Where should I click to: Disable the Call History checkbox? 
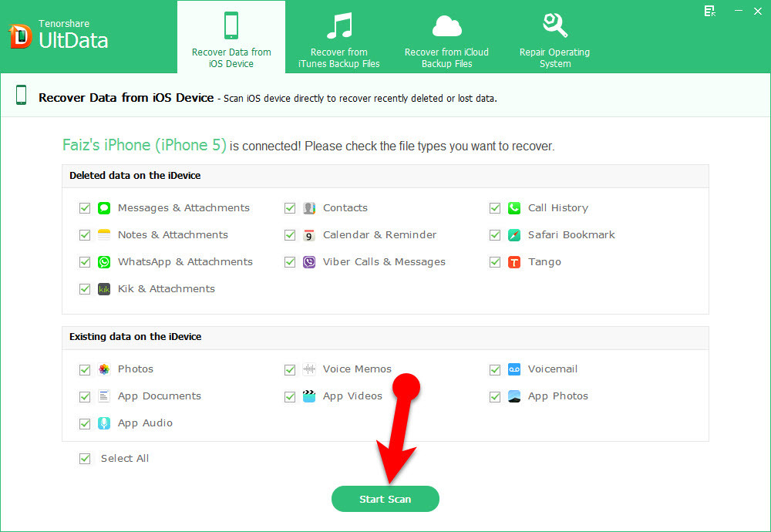pyautogui.click(x=495, y=208)
